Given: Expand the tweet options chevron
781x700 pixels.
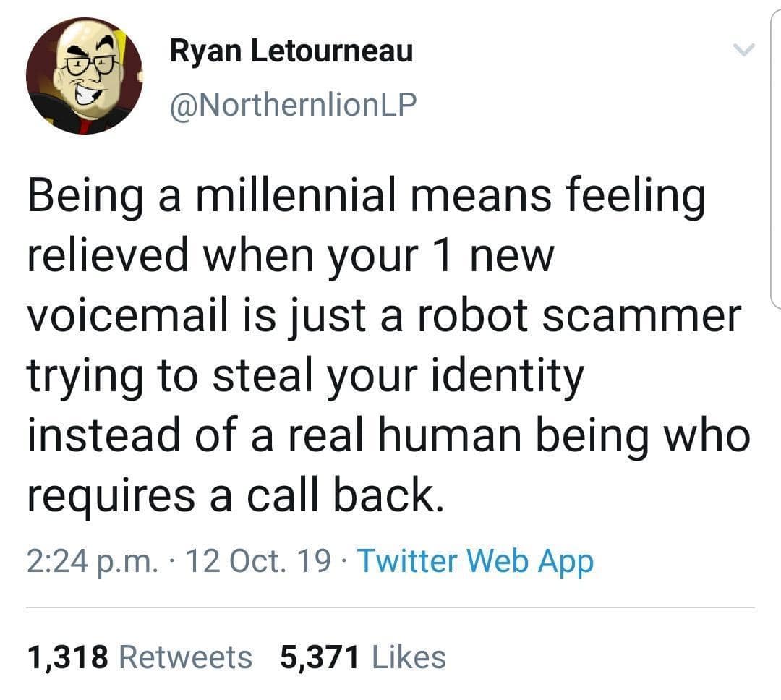Looking at the screenshot, I should click(x=743, y=51).
